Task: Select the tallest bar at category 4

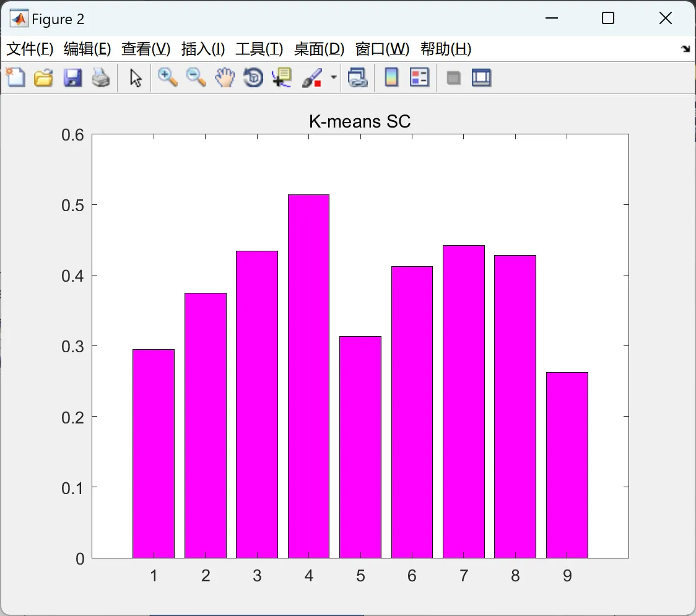Action: [x=308, y=376]
